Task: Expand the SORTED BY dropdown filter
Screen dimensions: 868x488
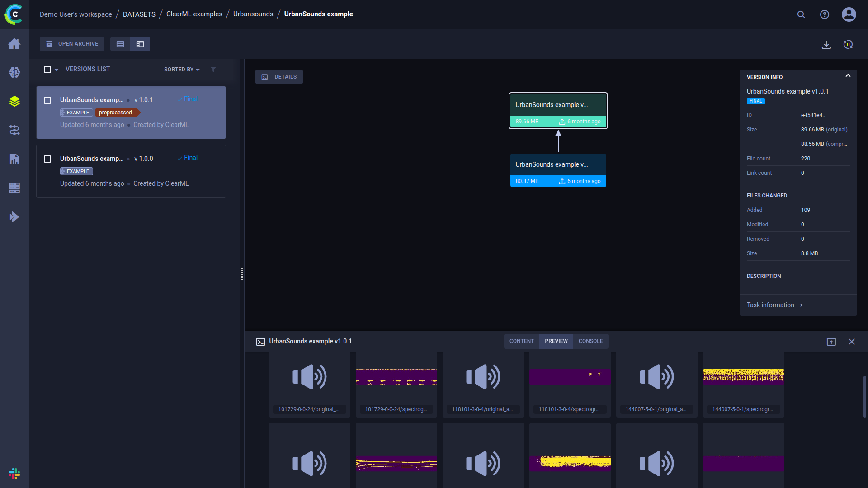Action: (x=182, y=69)
